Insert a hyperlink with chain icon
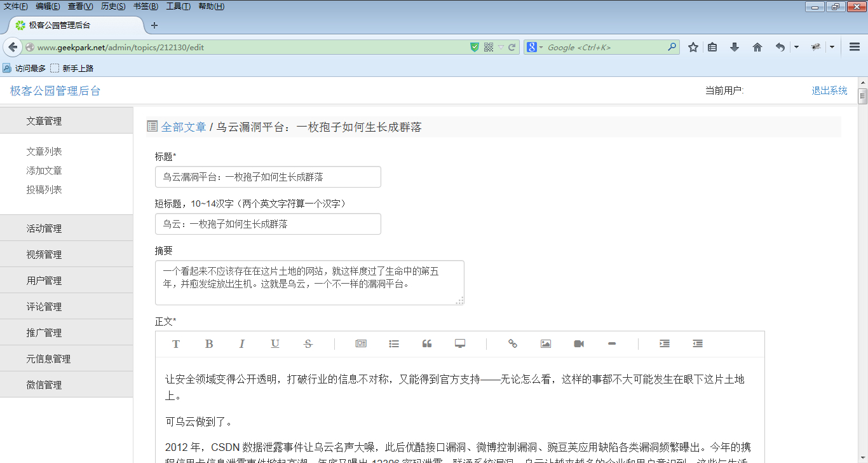The height and width of the screenshot is (463, 868). click(513, 343)
